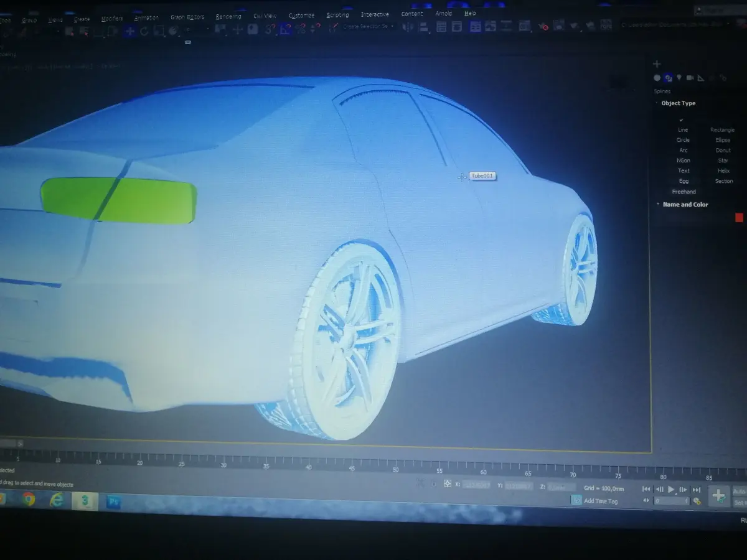Image resolution: width=747 pixels, height=560 pixels.
Task: Select Lights category in Create panel
Action: click(679, 78)
